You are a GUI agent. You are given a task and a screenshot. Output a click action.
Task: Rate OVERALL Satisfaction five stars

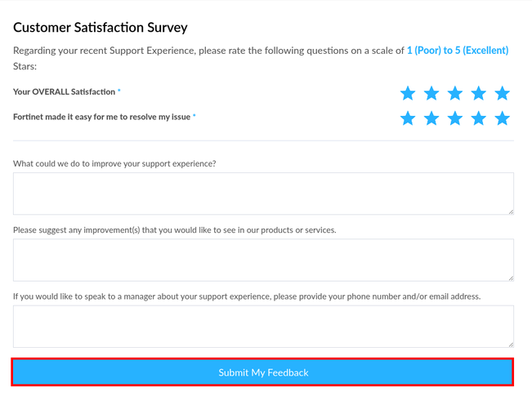tap(503, 93)
